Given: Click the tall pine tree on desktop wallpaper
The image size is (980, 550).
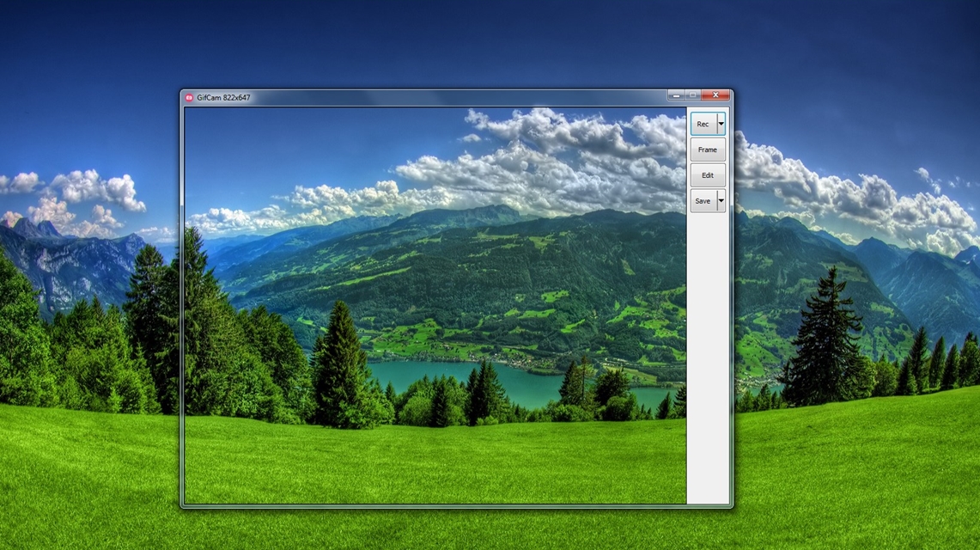Looking at the screenshot, I should tap(827, 338).
